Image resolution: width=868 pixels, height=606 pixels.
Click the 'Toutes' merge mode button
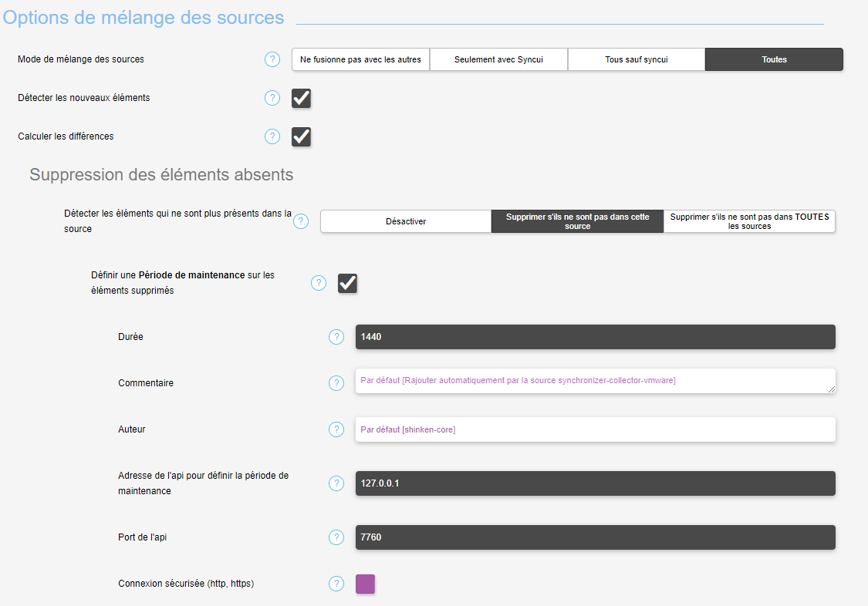(774, 59)
